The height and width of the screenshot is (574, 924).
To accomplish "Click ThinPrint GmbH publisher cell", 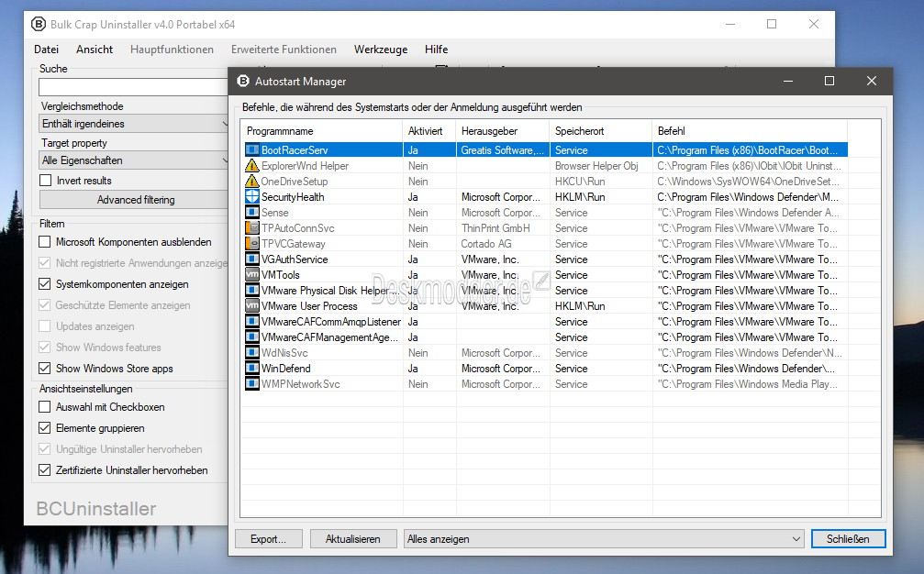I will tap(495, 228).
